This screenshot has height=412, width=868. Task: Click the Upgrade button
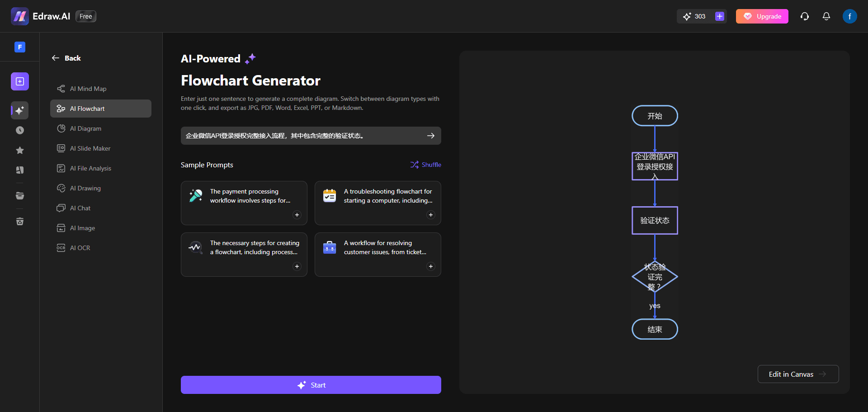[x=762, y=16]
